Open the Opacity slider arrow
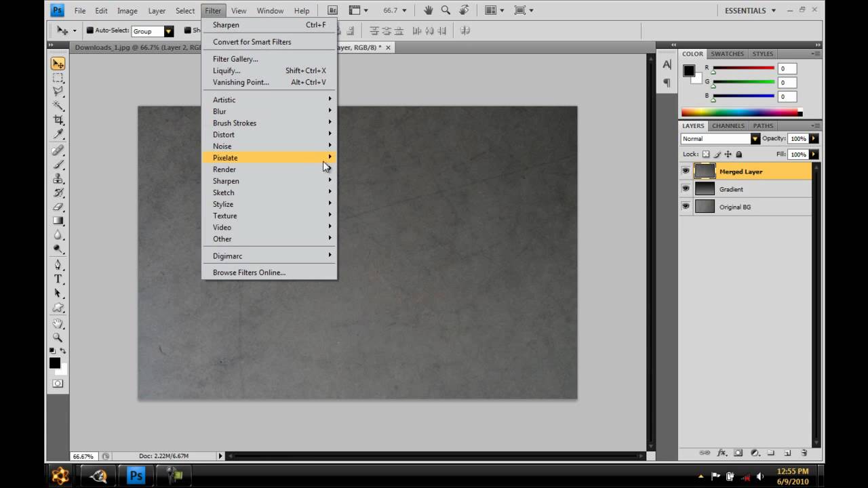 814,139
